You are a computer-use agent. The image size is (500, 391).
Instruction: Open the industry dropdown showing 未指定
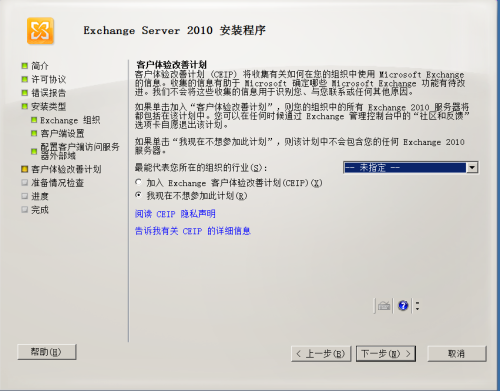[x=411, y=167]
